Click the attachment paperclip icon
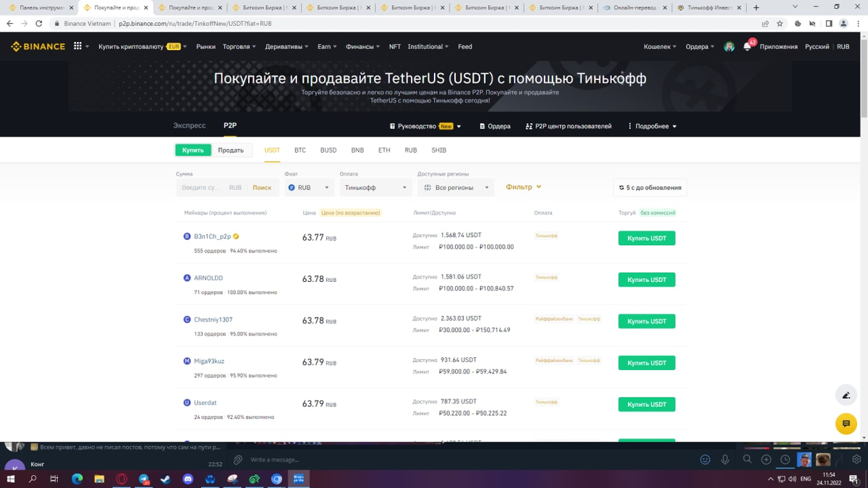868x488 pixels. (237, 459)
